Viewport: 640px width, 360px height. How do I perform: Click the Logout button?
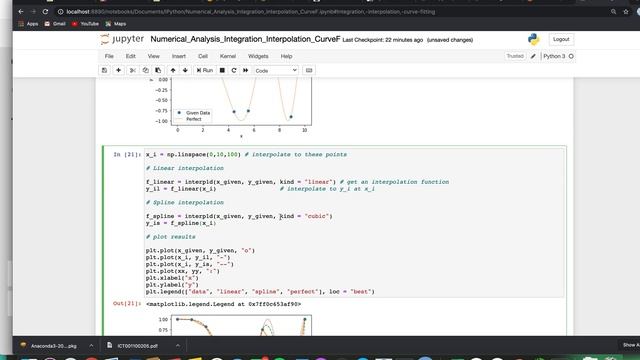561,39
